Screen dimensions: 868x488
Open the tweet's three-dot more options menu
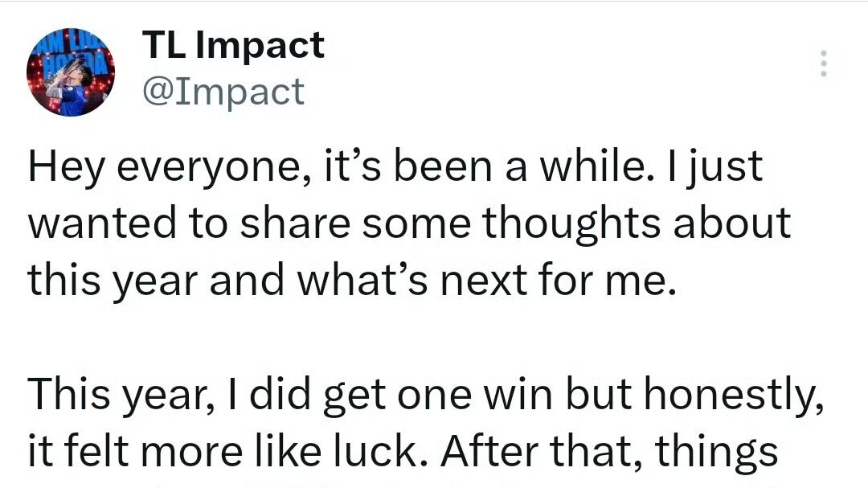tap(822, 64)
